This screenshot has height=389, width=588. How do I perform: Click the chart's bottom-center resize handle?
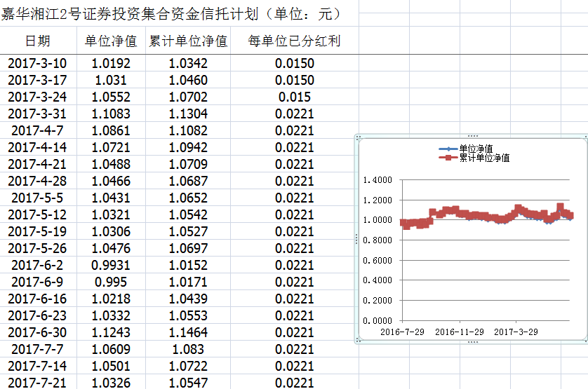(x=472, y=342)
